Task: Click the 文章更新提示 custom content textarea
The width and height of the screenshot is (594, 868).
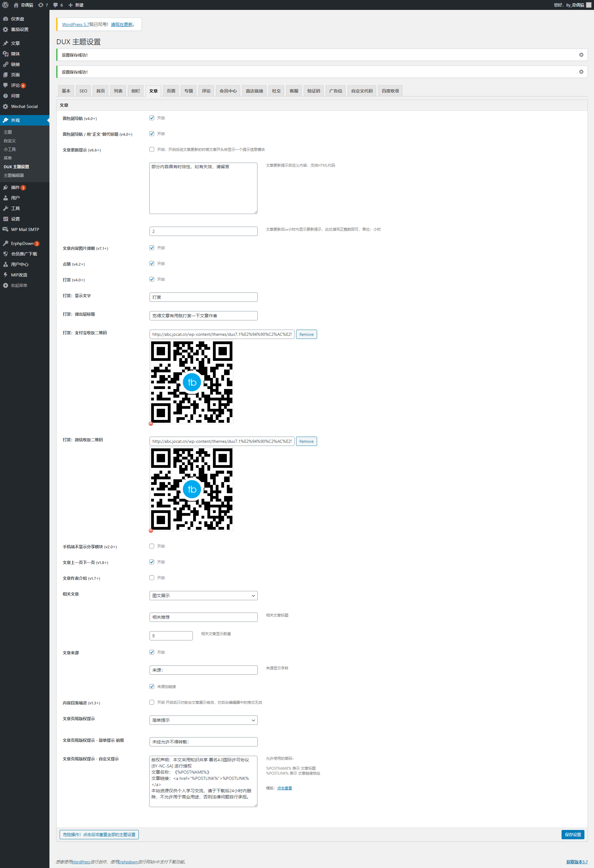Action: [x=203, y=188]
